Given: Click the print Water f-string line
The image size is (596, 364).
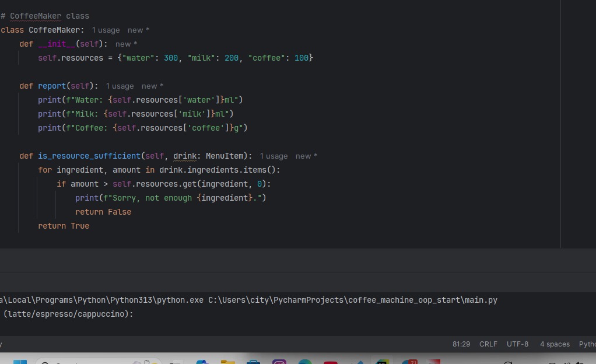Looking at the screenshot, I should coord(141,100).
